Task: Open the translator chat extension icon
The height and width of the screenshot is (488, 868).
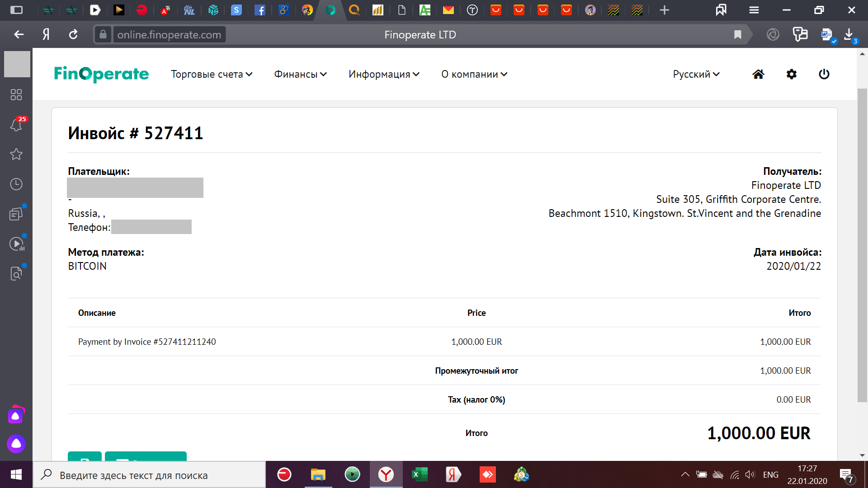Action: 800,34
